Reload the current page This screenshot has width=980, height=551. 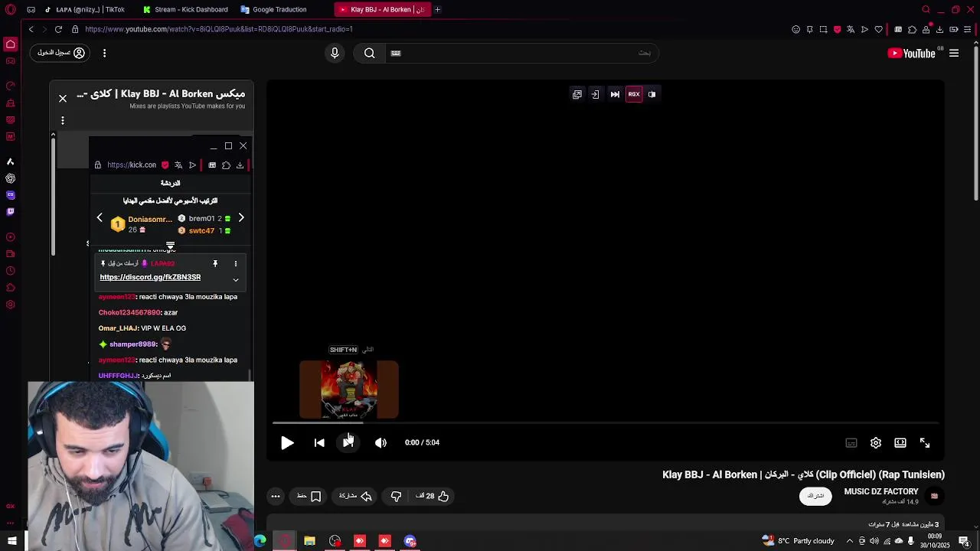click(58, 29)
